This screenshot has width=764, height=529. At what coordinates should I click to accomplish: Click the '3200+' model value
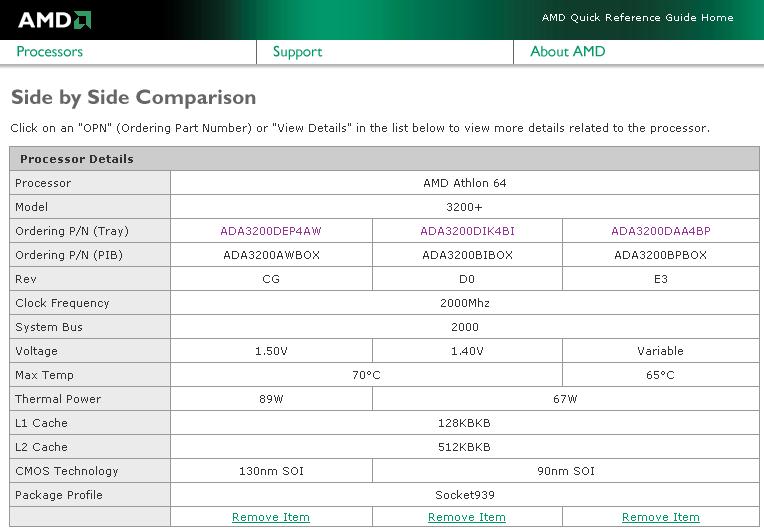pos(464,207)
